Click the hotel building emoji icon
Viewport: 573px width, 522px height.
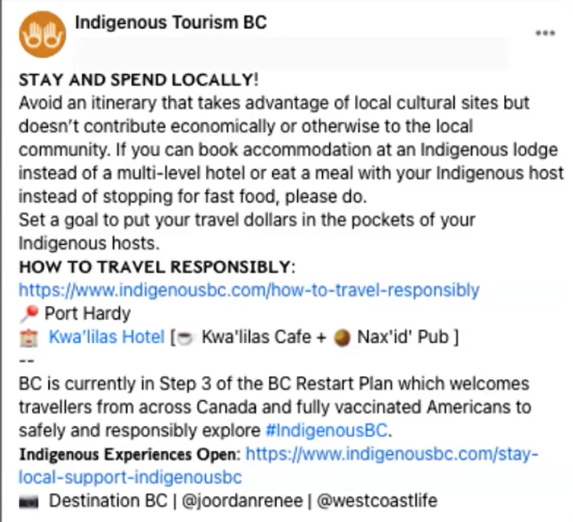(x=29, y=337)
